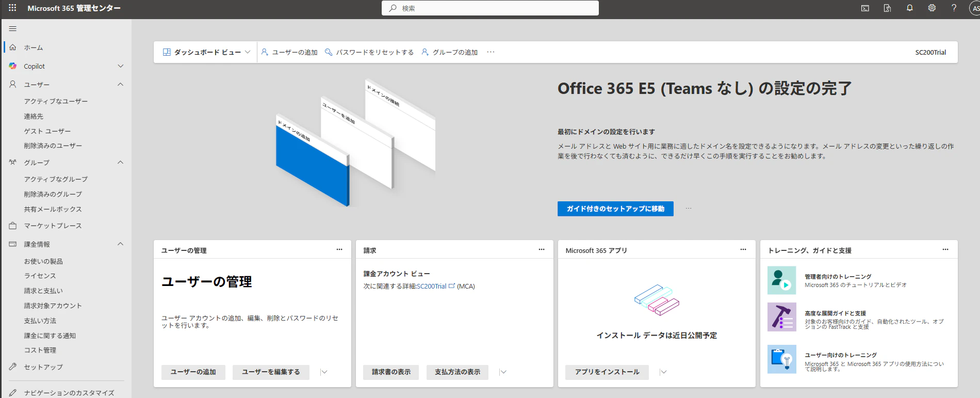Click the Setup wrench icon

pyautogui.click(x=13, y=367)
